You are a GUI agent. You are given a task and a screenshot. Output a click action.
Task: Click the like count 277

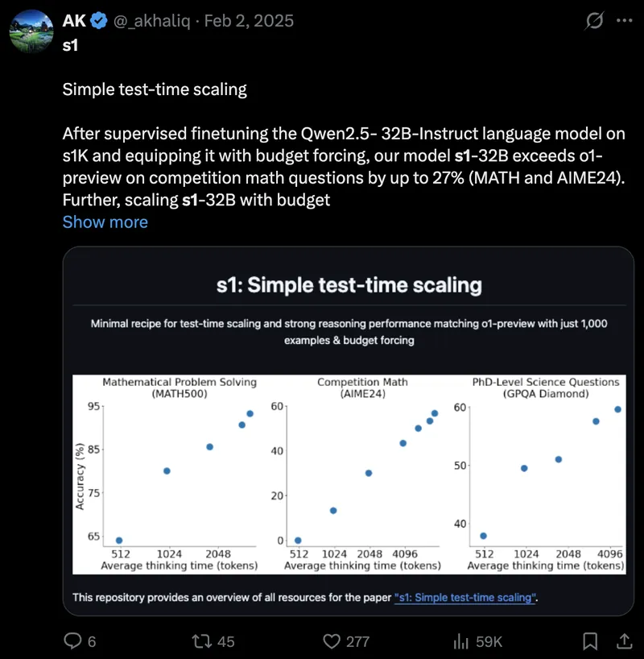(357, 642)
